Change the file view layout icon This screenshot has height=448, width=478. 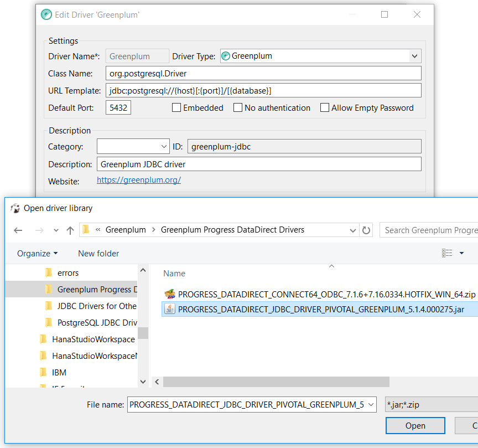[x=447, y=253]
